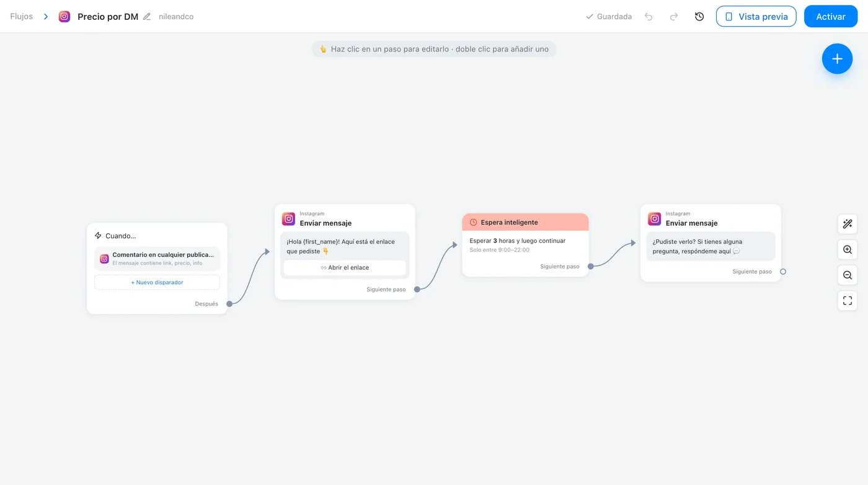Screen dimensions: 868x485
Task: Edit the ¿Pudiste verlo? message text
Action: (x=697, y=246)
